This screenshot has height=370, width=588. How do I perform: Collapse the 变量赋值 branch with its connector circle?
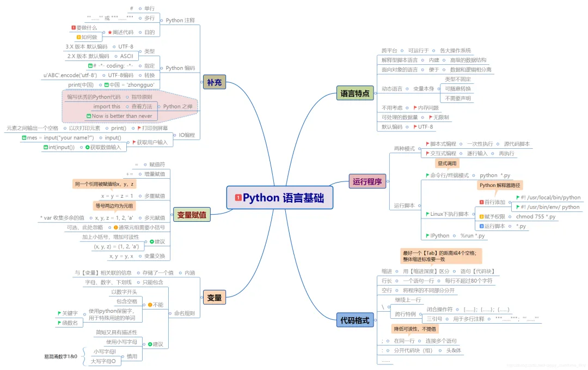click(x=171, y=215)
